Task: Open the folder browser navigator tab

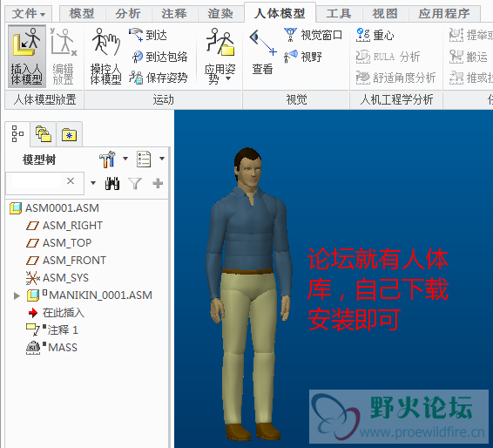Action: click(x=44, y=134)
